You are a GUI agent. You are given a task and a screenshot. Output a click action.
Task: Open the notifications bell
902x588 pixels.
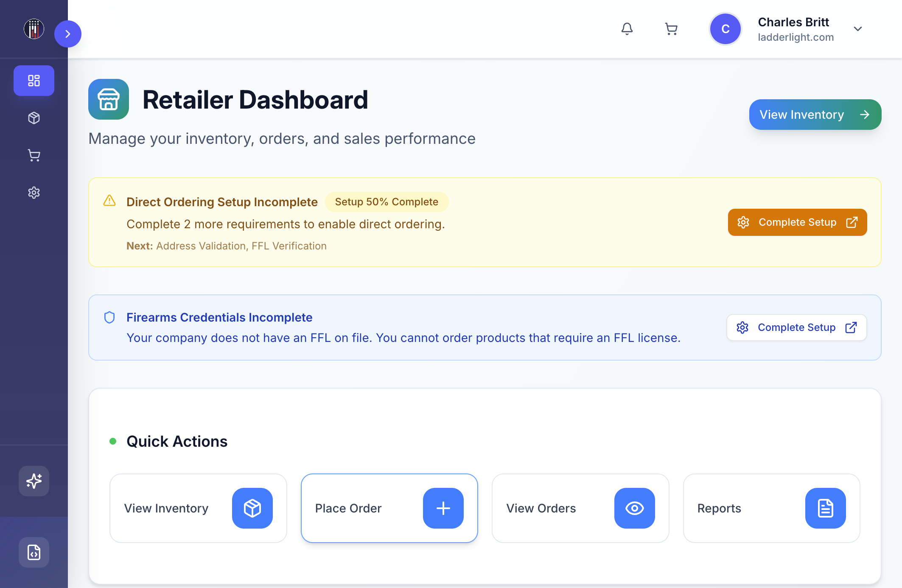click(627, 29)
